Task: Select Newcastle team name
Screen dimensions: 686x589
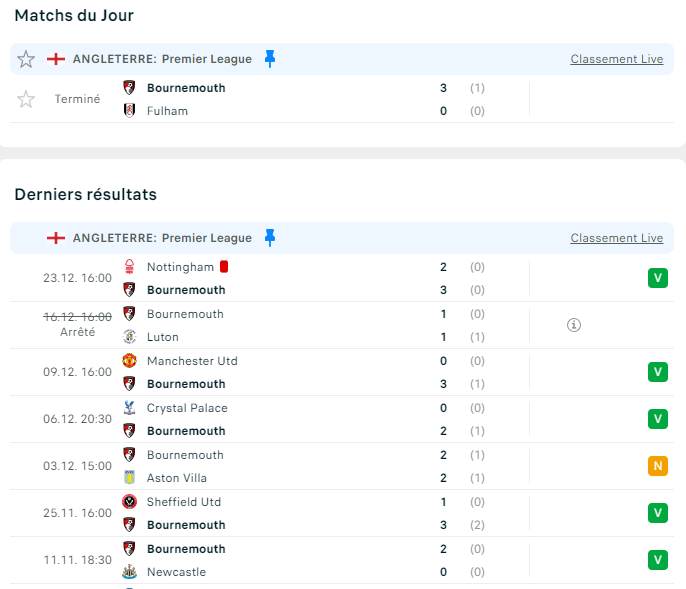Action: click(x=176, y=572)
